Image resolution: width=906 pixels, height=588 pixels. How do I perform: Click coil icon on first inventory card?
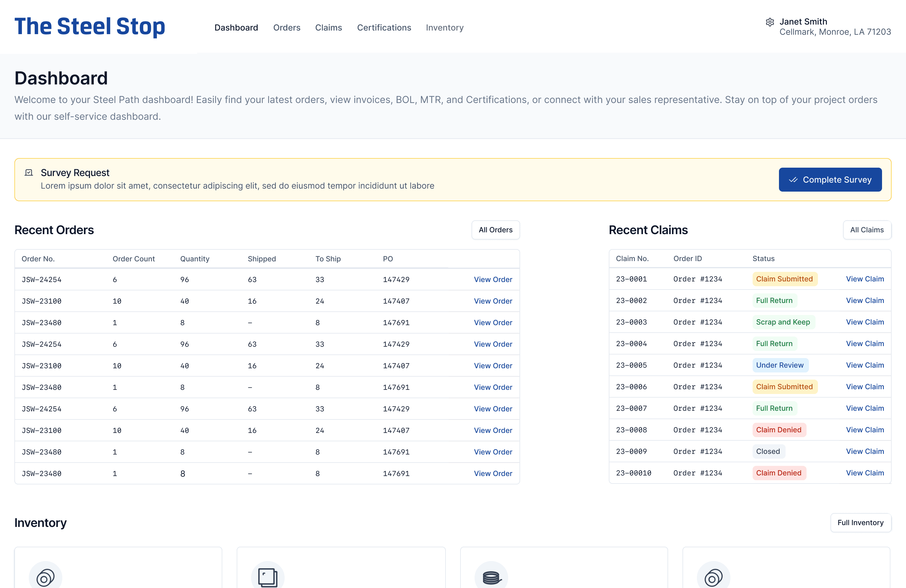pos(45,577)
